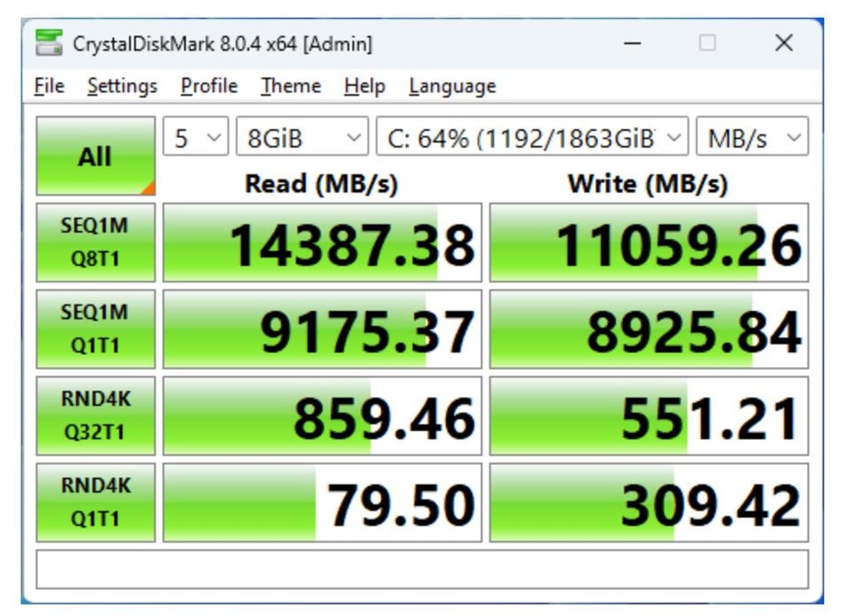
Task: Click the Read (MB/s) column header
Action: tap(321, 184)
